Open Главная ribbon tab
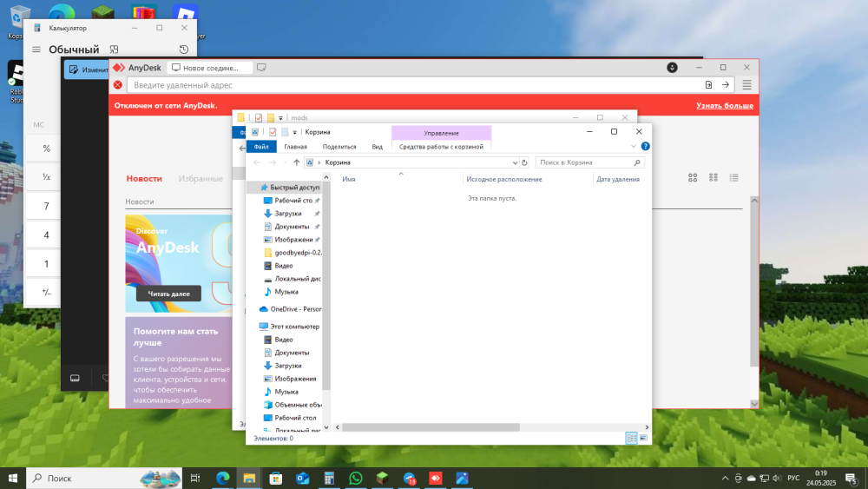 pyautogui.click(x=295, y=147)
